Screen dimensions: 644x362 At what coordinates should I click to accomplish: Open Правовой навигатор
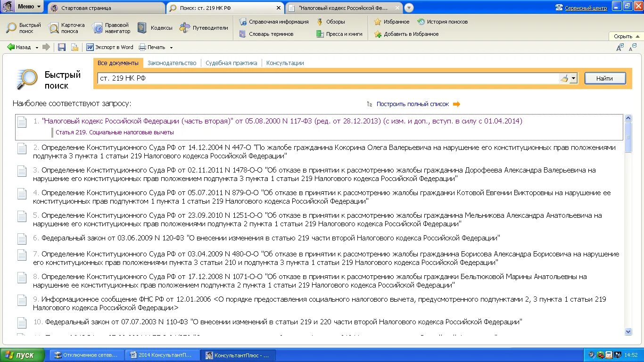coord(111,28)
